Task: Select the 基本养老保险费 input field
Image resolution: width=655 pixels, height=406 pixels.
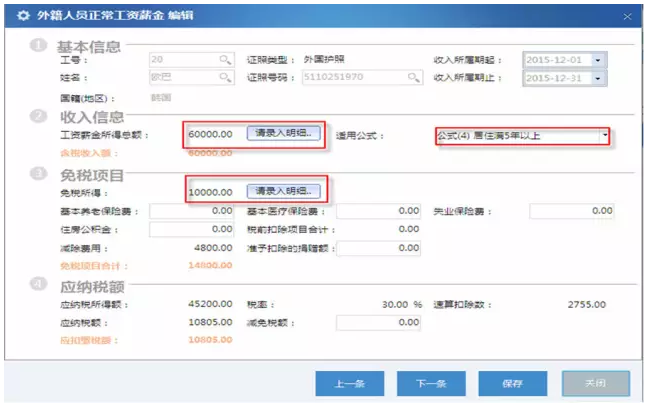Action: pos(192,211)
